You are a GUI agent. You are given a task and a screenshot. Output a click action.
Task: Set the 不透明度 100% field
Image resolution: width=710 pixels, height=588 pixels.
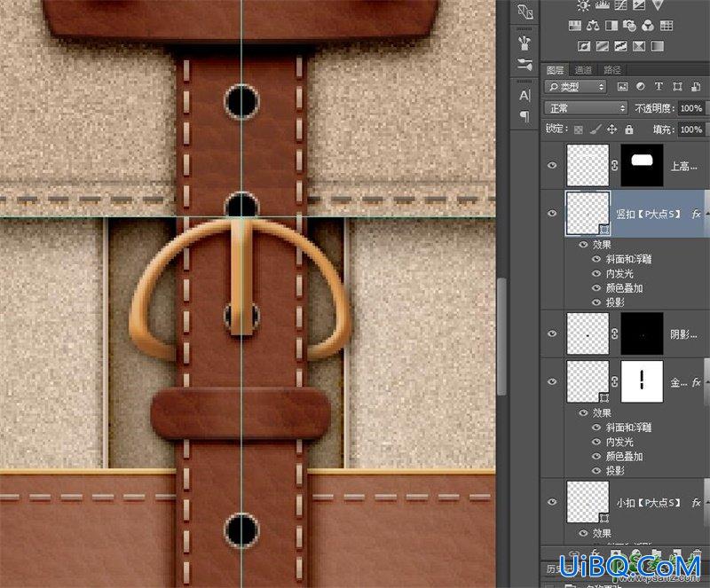point(691,108)
